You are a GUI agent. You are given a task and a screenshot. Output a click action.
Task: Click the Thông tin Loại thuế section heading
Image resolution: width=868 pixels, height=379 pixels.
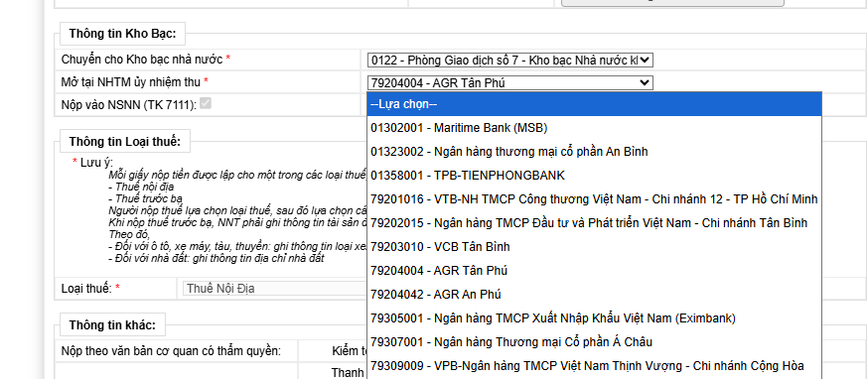pos(125,141)
